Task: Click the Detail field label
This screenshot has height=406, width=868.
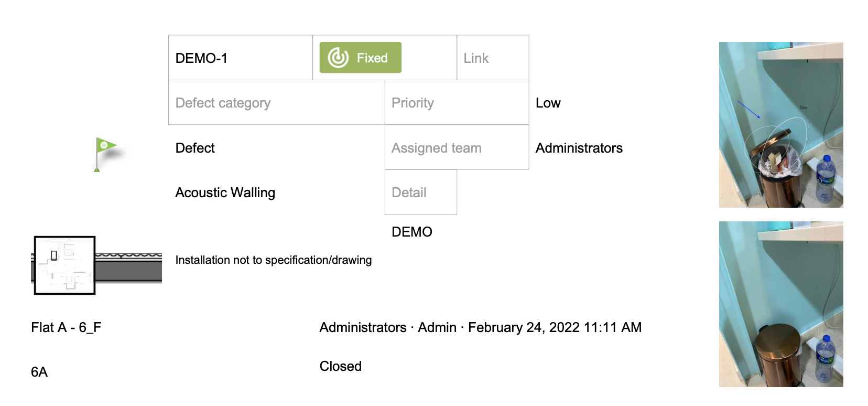Action: 409,193
